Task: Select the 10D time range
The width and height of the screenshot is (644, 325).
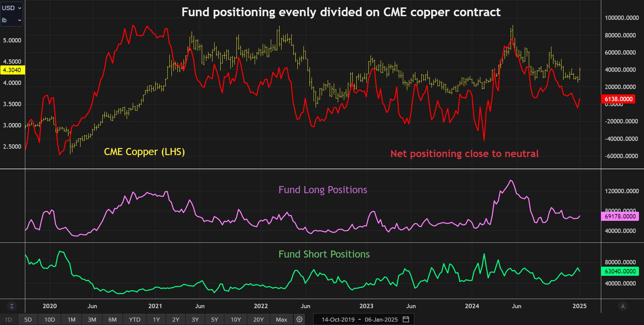Action: [50, 320]
